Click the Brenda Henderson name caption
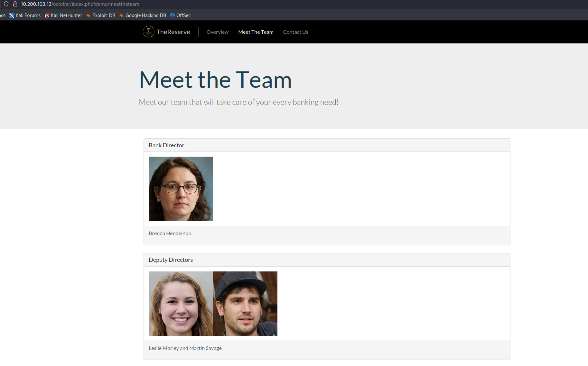The width and height of the screenshot is (588, 366). pyautogui.click(x=170, y=233)
